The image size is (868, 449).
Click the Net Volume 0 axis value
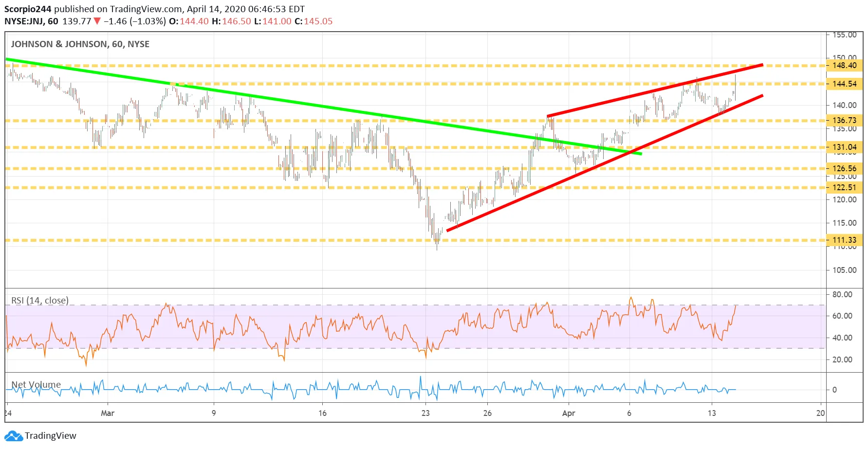coord(834,390)
